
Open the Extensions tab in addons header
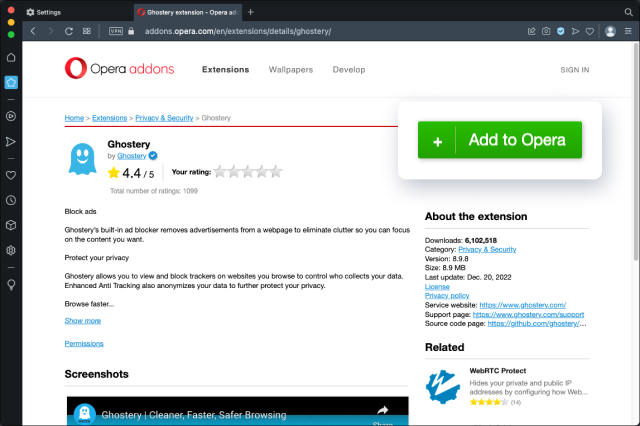[x=225, y=70]
